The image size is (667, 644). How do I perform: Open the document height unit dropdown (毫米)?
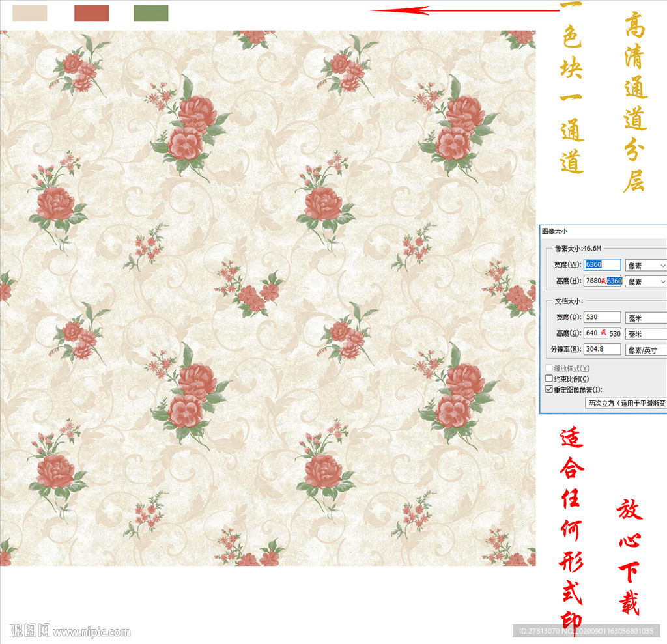coord(646,334)
